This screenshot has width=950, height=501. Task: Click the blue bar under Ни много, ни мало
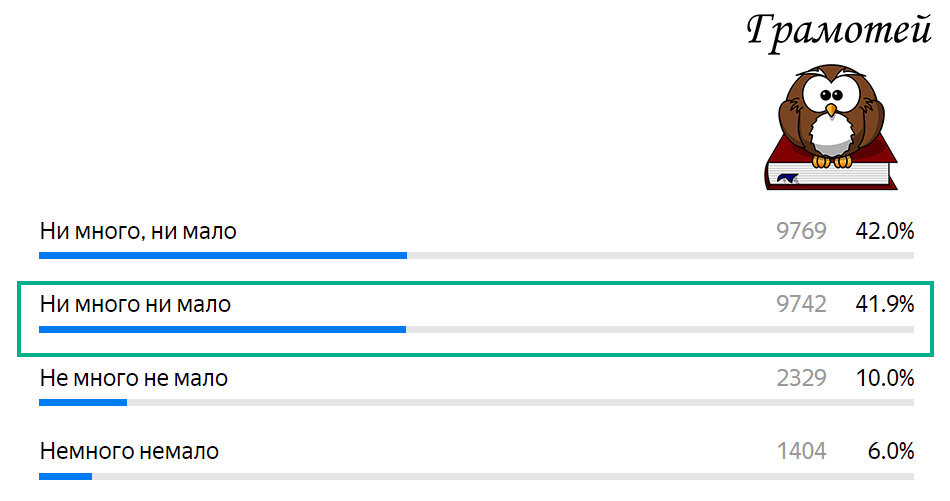[x=223, y=256]
